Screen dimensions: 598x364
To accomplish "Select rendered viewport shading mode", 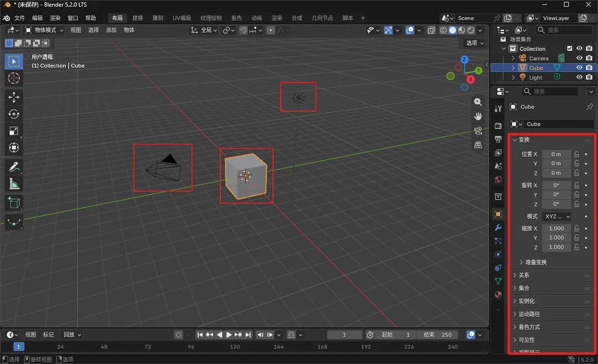I will click(x=471, y=30).
